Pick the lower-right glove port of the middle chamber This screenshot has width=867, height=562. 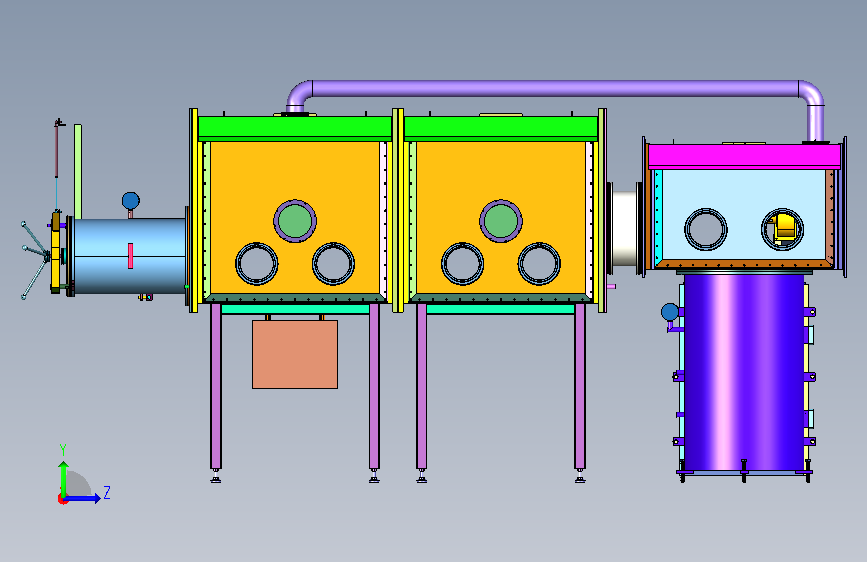pyautogui.click(x=539, y=264)
